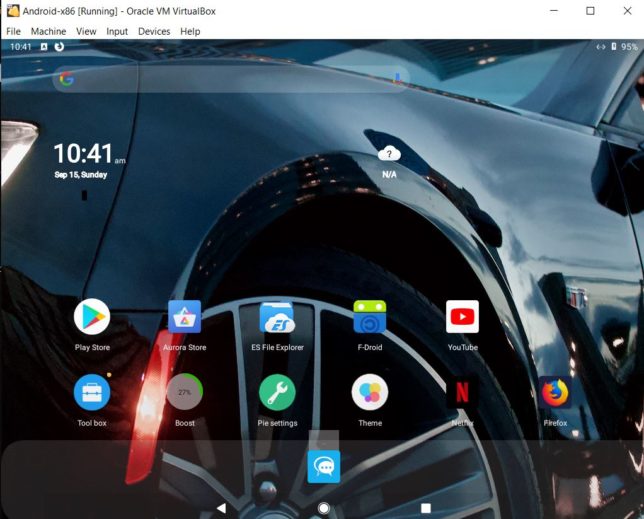Tap the weather cloud N/A widget
The image size is (644, 519).
coord(389,161)
